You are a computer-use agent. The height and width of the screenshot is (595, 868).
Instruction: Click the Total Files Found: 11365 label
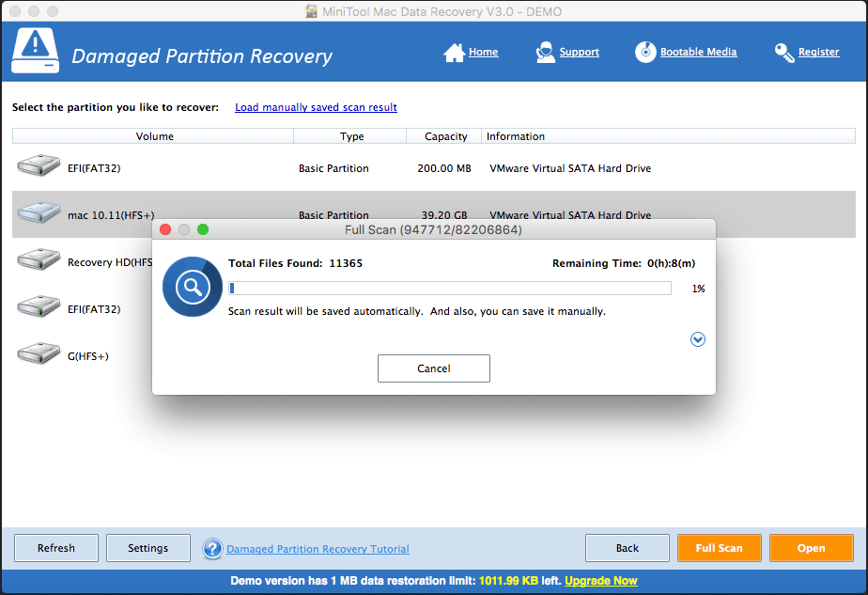296,263
